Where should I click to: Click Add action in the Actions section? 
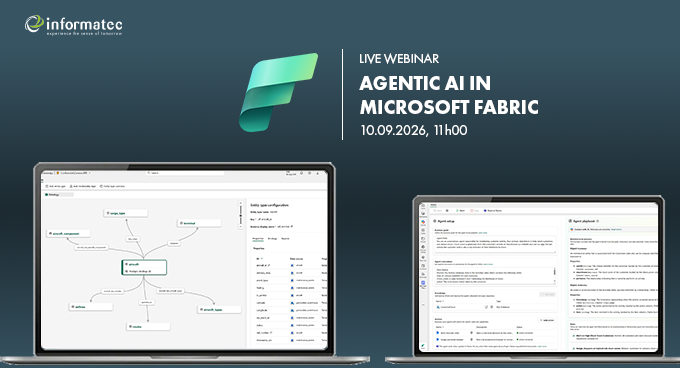pos(547,320)
